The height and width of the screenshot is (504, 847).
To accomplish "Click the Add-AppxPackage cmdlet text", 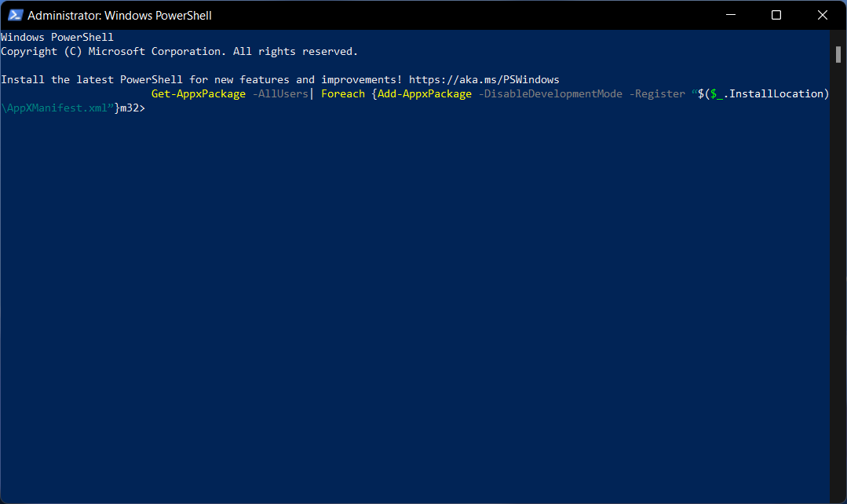I will [x=425, y=94].
